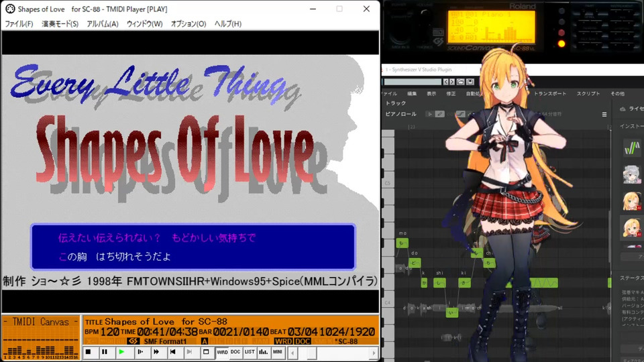Open the ファイル(F) menu in TMIDI Player
Viewport: 644px width, 362px height.
[x=19, y=24]
